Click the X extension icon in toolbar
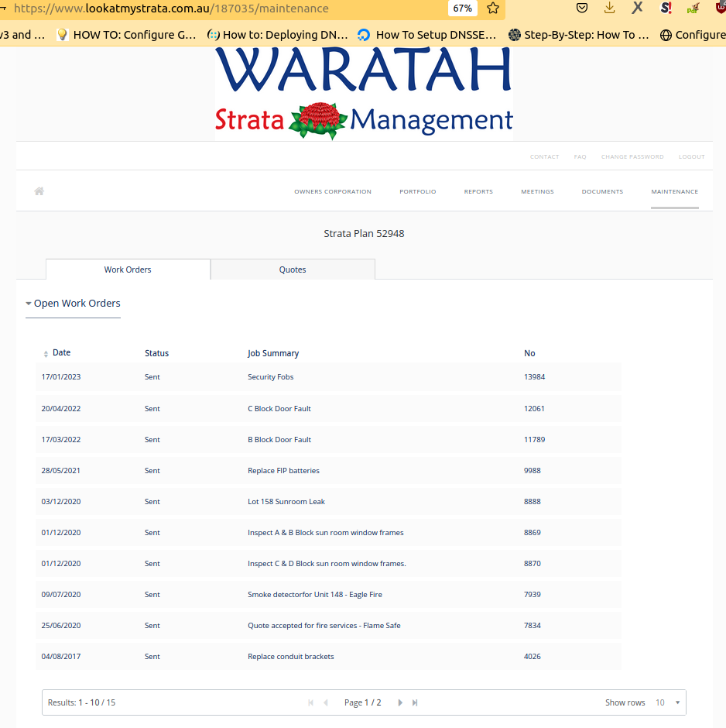 (638, 8)
